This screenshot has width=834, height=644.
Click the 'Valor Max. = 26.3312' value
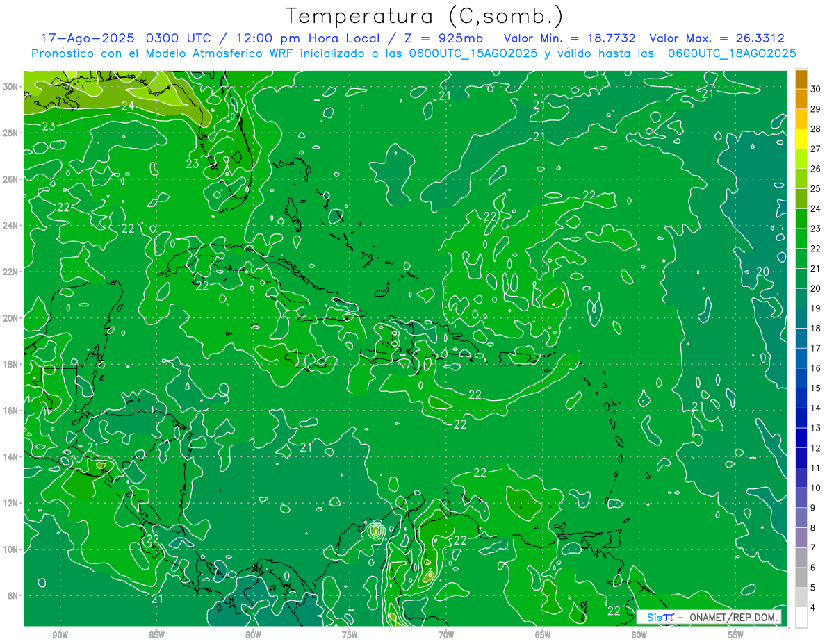click(x=717, y=38)
